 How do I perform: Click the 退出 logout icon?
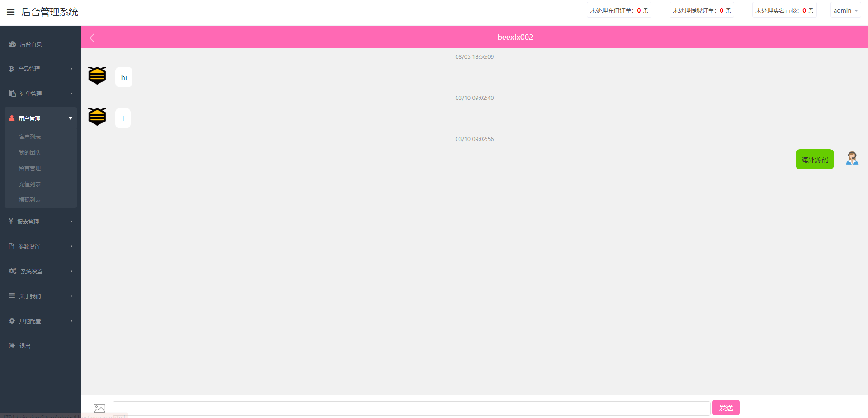click(12, 346)
